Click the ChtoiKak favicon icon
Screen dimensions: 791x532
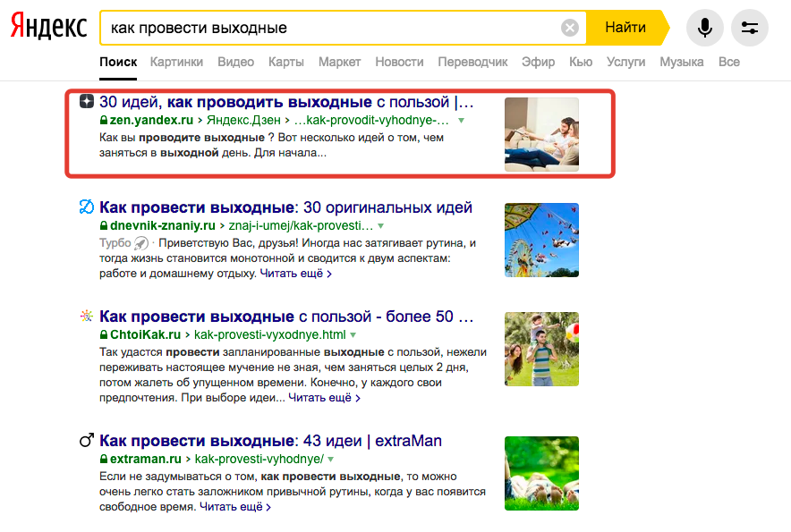[x=87, y=316]
